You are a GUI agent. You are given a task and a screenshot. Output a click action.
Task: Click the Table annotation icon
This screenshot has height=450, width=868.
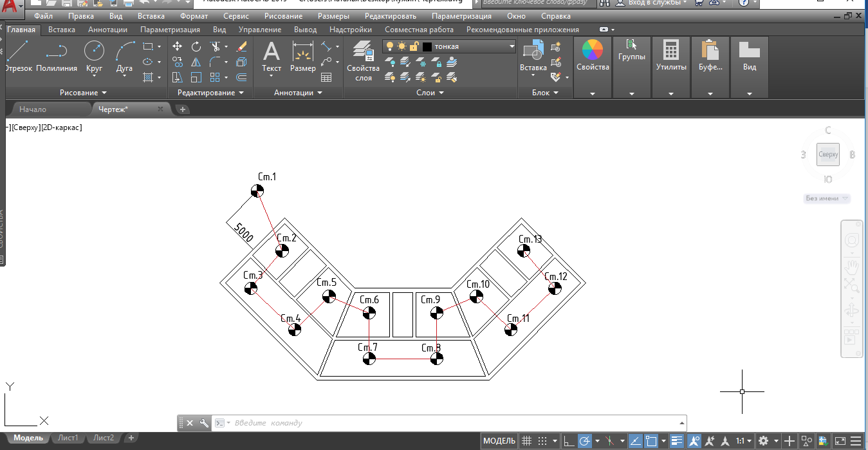pyautogui.click(x=326, y=77)
